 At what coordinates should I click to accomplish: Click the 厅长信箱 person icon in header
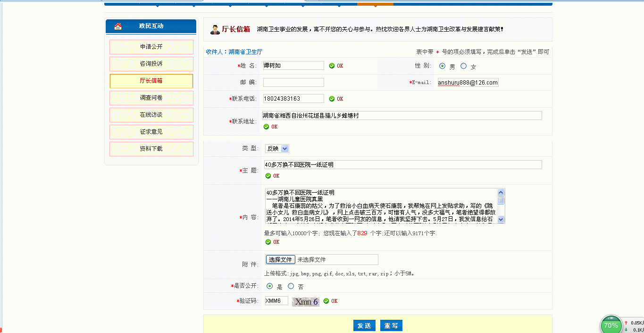(215, 29)
